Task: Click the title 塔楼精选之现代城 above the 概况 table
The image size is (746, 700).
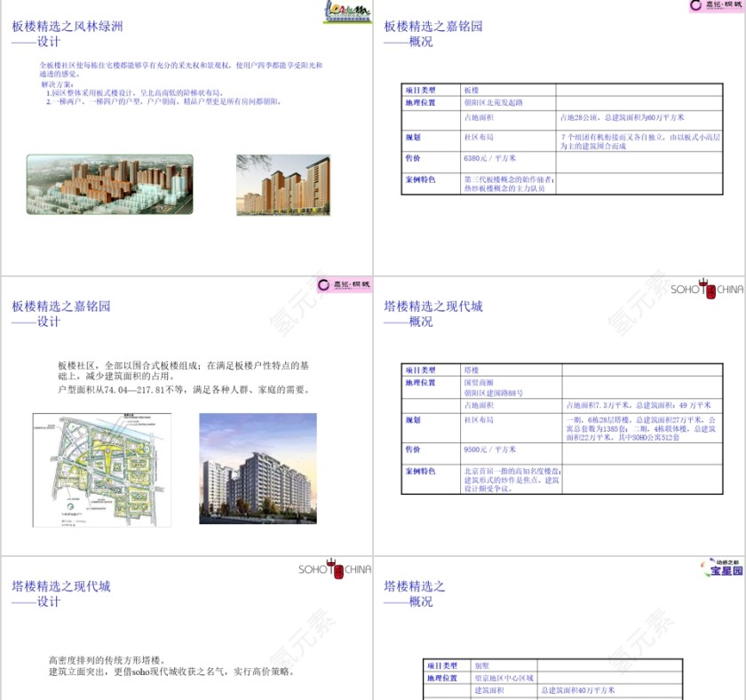Action: [433, 306]
